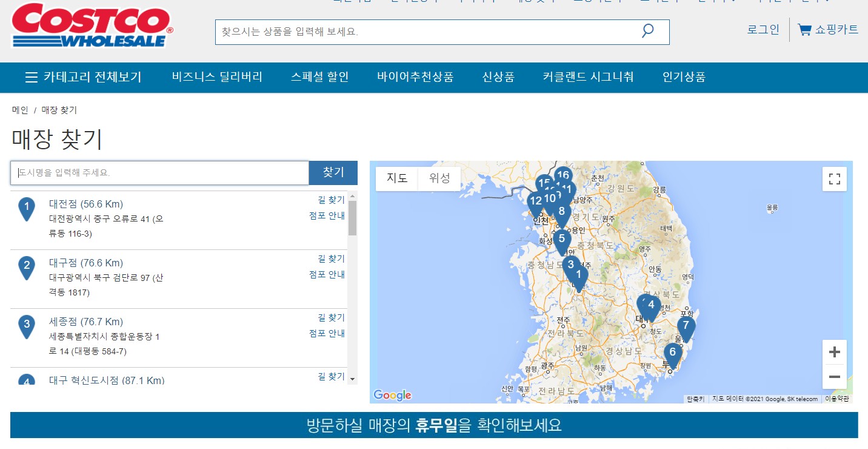Click 길 찾기 for 대구점

coord(331,258)
